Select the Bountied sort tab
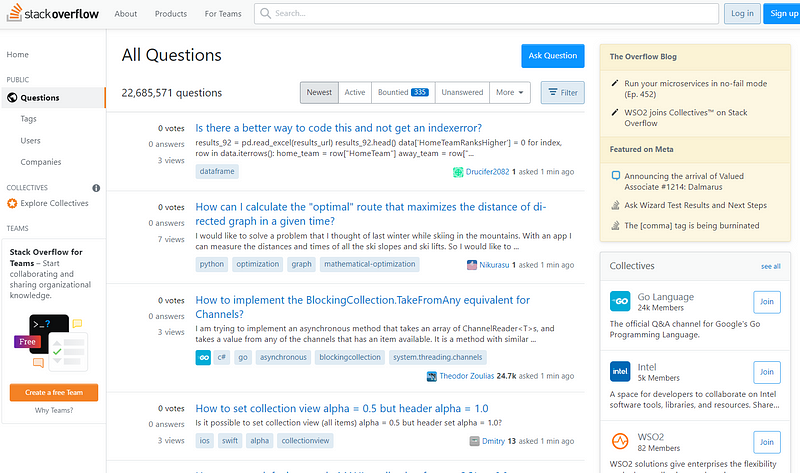800x473 pixels. click(x=403, y=92)
